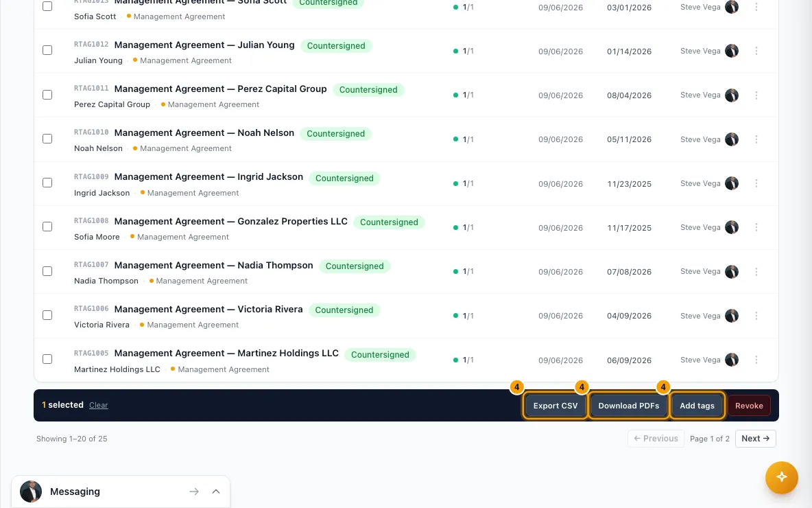Image resolution: width=812 pixels, height=508 pixels.
Task: Export selected agreements as CSV
Action: (x=555, y=405)
